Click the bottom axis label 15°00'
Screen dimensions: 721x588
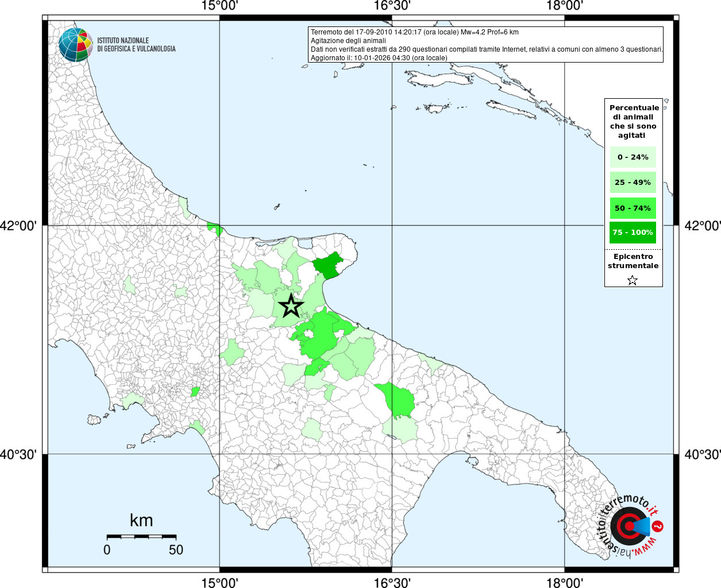click(219, 582)
